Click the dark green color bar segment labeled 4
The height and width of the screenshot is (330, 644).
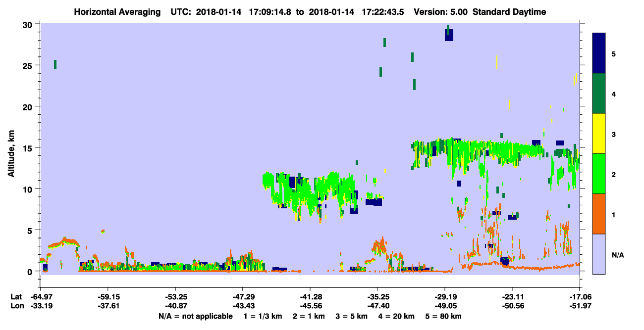599,94
